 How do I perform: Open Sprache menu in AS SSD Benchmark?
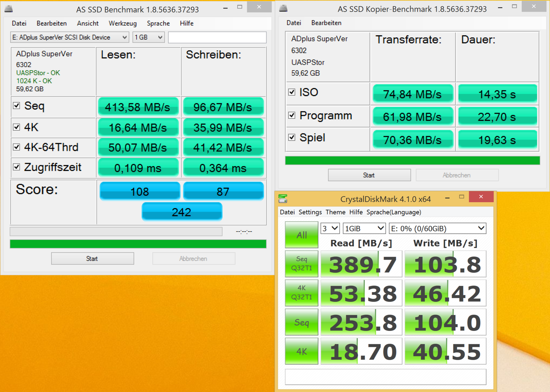[158, 23]
